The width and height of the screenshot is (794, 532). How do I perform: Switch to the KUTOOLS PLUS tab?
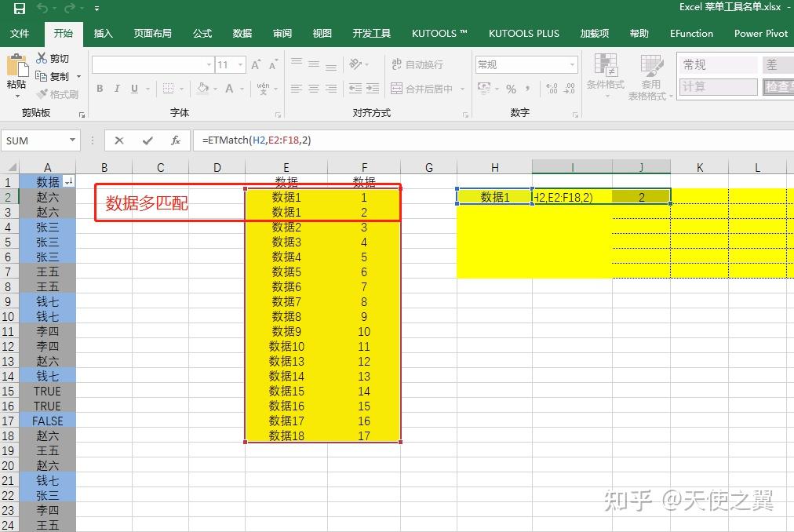pyautogui.click(x=523, y=34)
